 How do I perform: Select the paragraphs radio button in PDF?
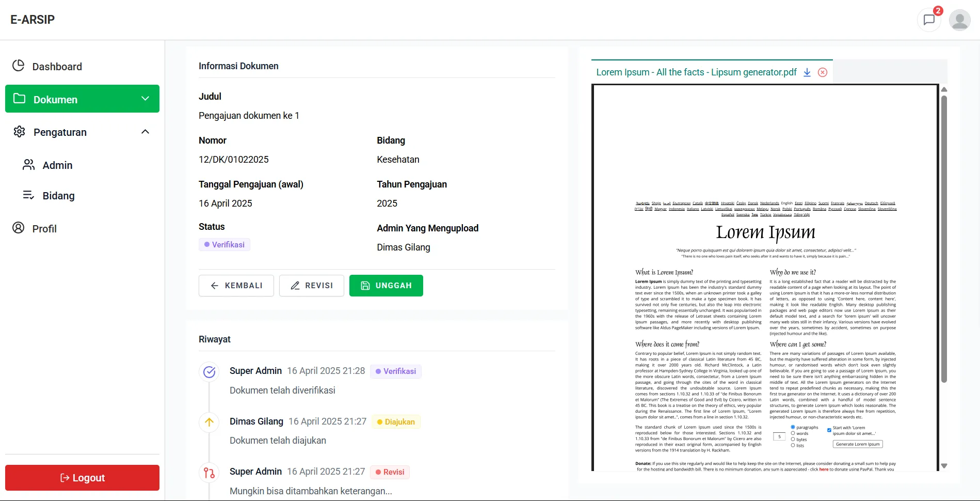pyautogui.click(x=793, y=427)
